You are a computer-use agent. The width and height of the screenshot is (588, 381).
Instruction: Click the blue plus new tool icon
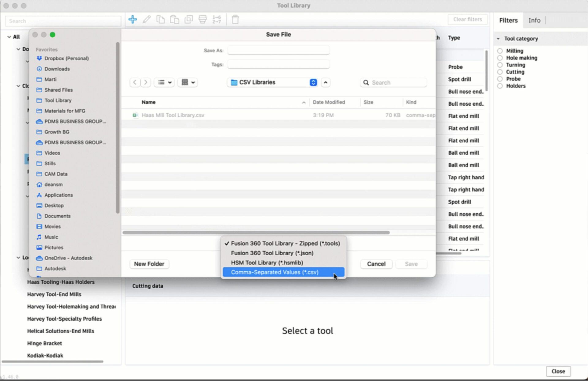coord(132,20)
